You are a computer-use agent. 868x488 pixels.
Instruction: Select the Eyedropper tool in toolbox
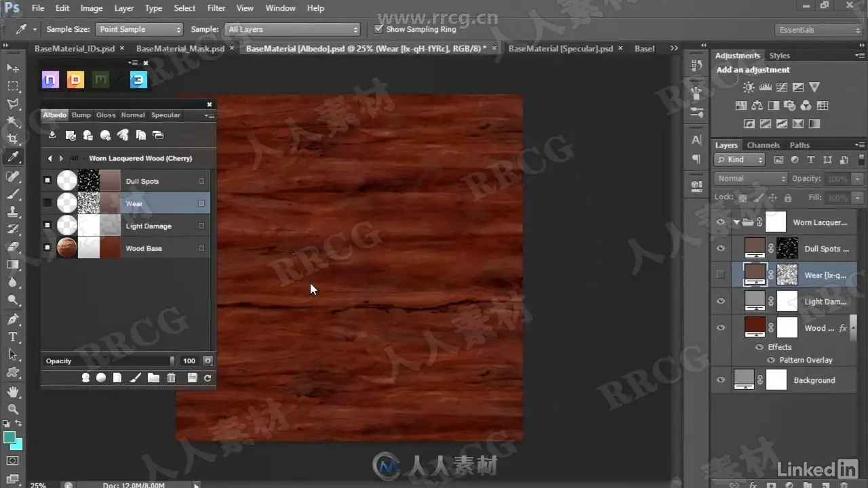[x=13, y=157]
